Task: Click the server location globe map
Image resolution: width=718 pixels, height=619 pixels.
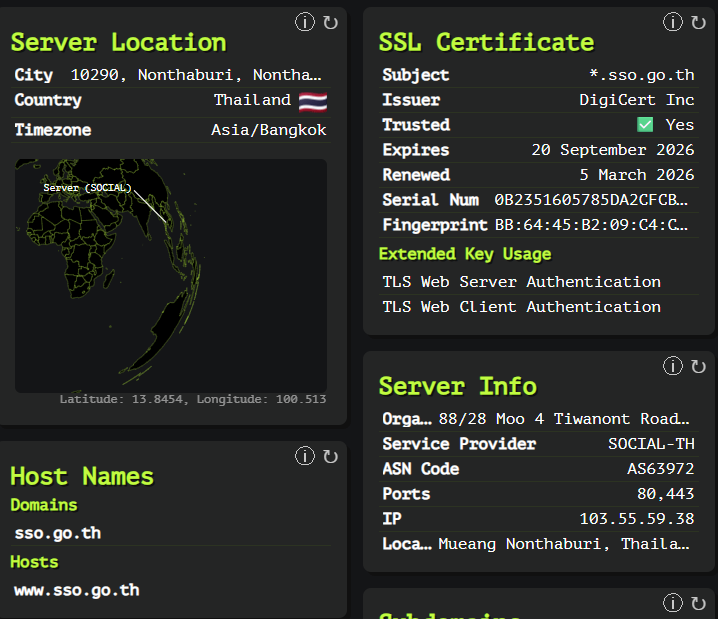Action: pyautogui.click(x=171, y=276)
